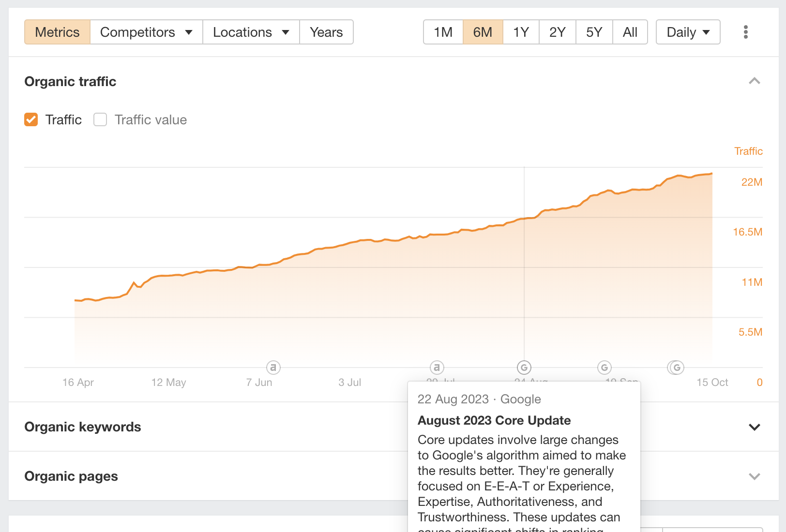
Task: Expand the Organic pages section chevron
Action: 754,476
